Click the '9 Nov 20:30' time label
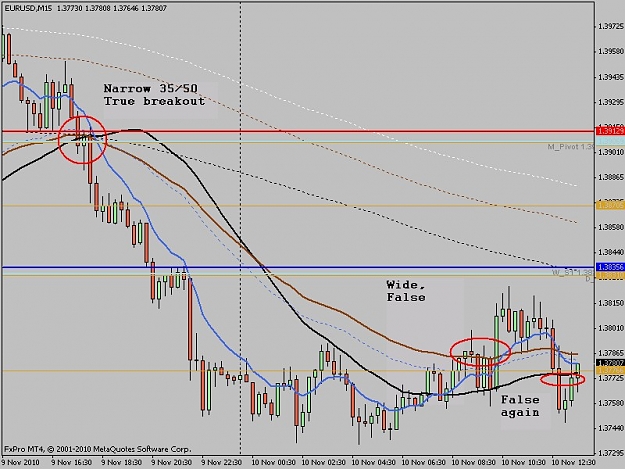 pyautogui.click(x=171, y=462)
